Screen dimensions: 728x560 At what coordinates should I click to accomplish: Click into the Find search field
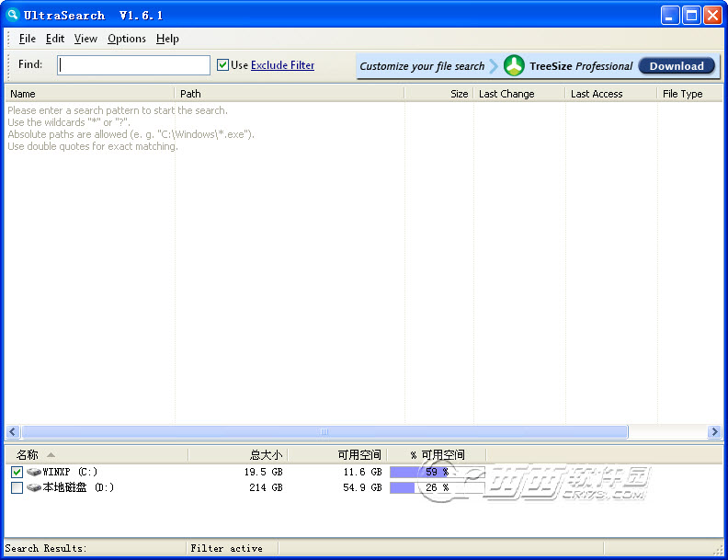134,65
